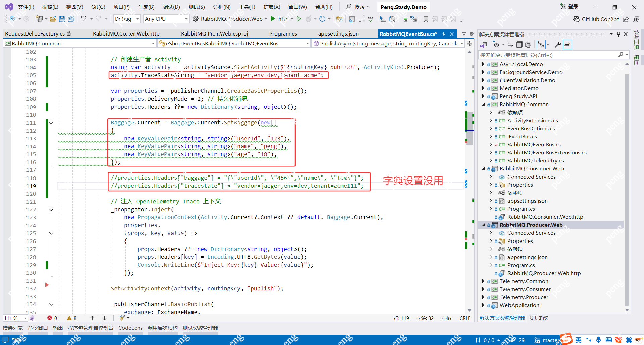This screenshot has width=644, height=345.
Task: Click the spell checker abc icon
Action: point(370,19)
